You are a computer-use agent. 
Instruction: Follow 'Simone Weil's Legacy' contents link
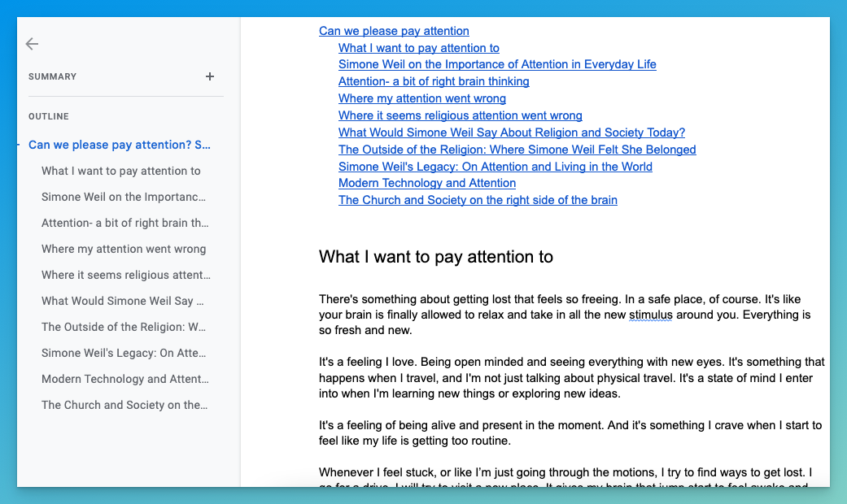(495, 167)
